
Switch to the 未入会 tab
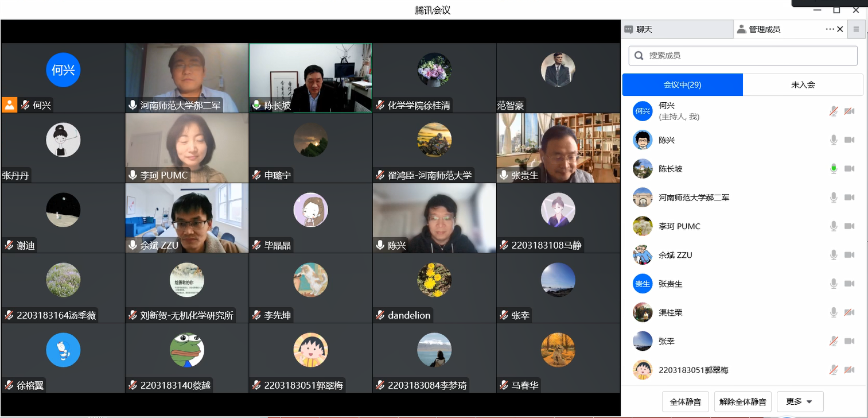coord(803,84)
